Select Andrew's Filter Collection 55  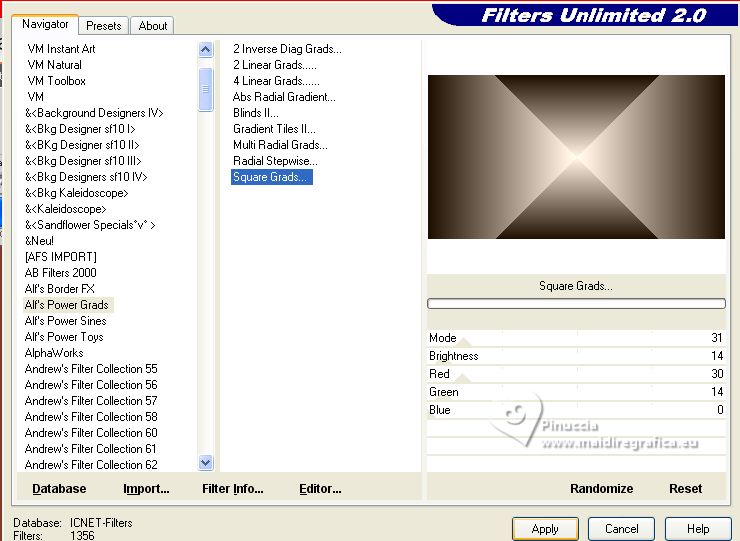[91, 369]
